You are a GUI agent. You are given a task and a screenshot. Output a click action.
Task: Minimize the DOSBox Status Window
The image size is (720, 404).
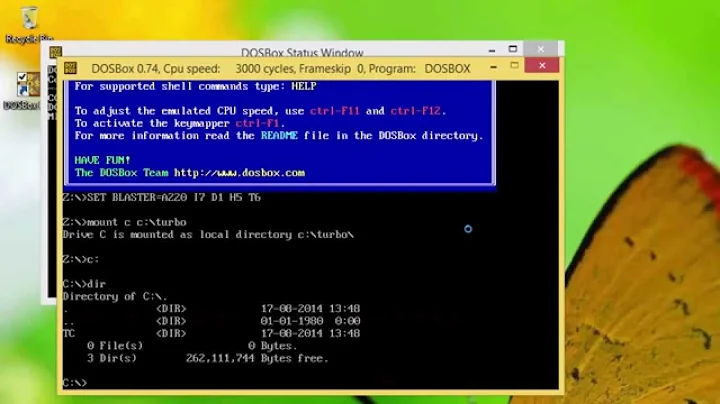492,50
